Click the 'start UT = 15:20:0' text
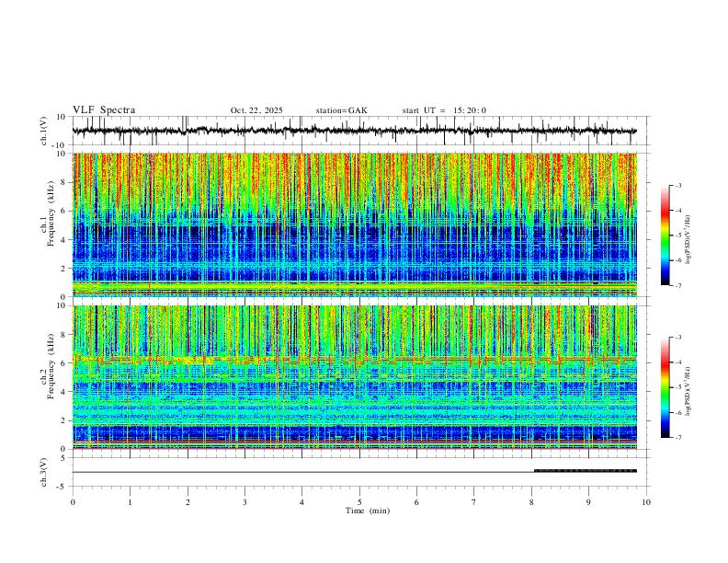Screen dimensions: 728x563 444,110
